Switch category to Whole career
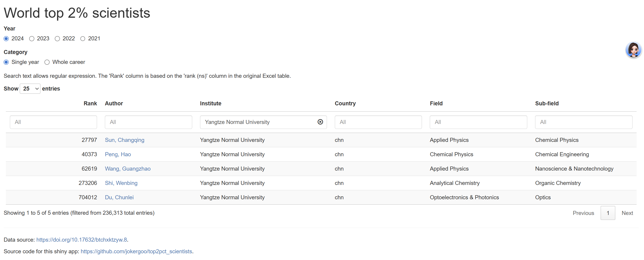 (x=47, y=62)
